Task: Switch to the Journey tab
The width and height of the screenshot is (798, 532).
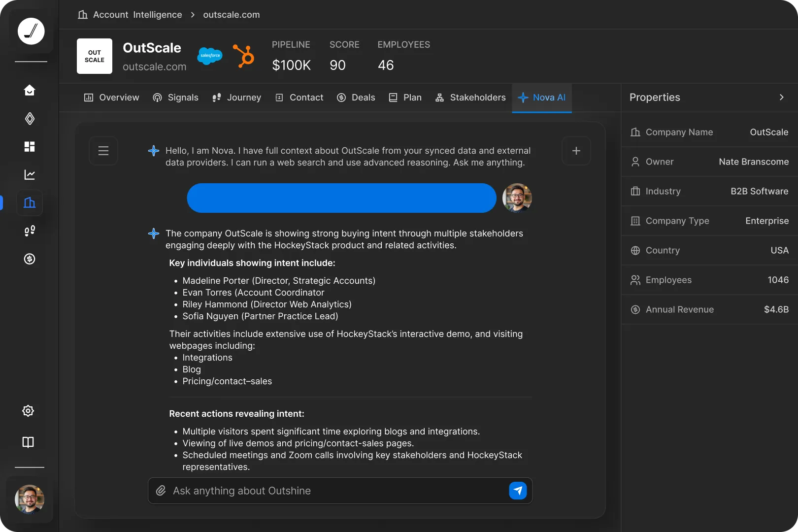Action: coord(237,98)
